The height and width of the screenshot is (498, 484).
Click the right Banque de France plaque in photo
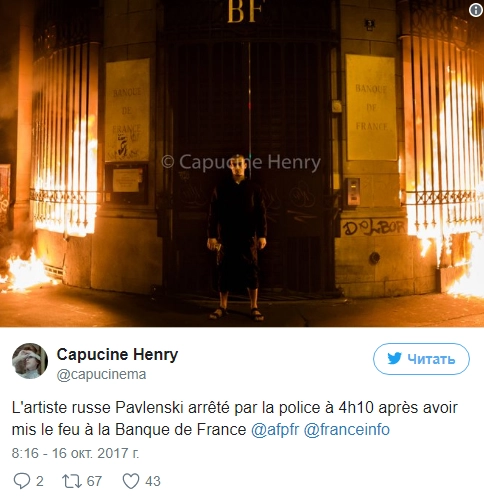[371, 107]
